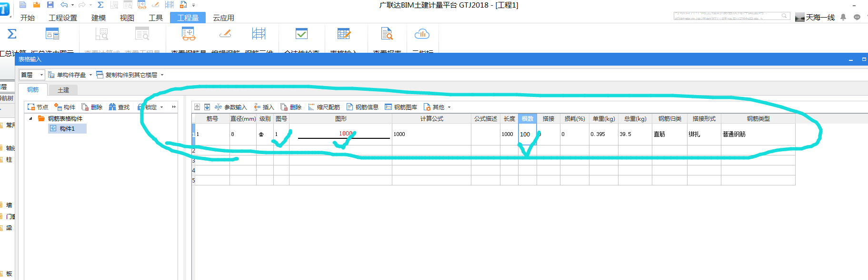Click the 缩尺配筋 toolbar button

[x=324, y=107]
